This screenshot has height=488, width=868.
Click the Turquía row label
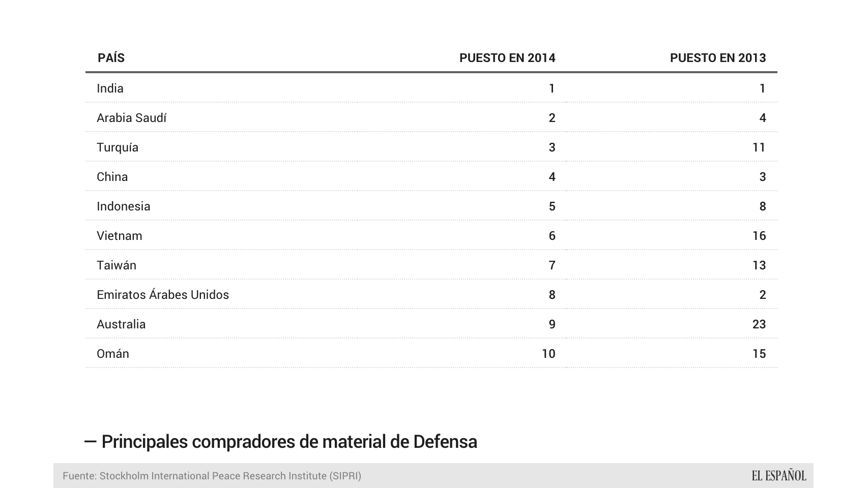click(x=118, y=147)
